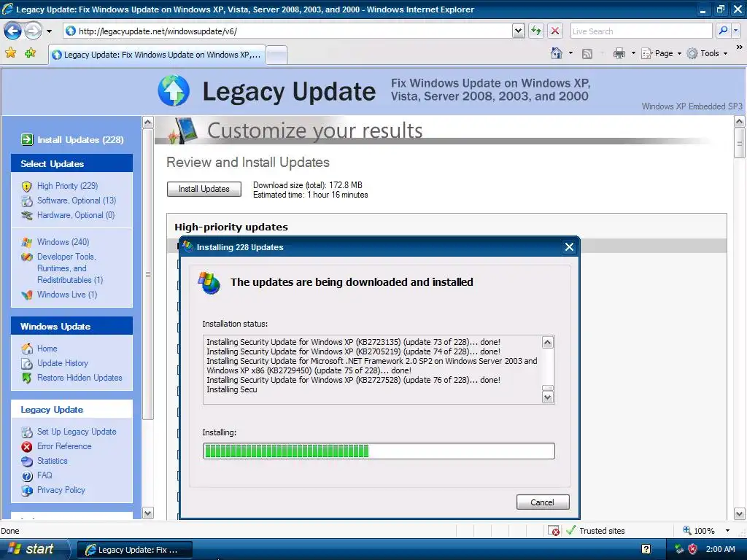Open the zoom level dropdown arrow

point(727,531)
